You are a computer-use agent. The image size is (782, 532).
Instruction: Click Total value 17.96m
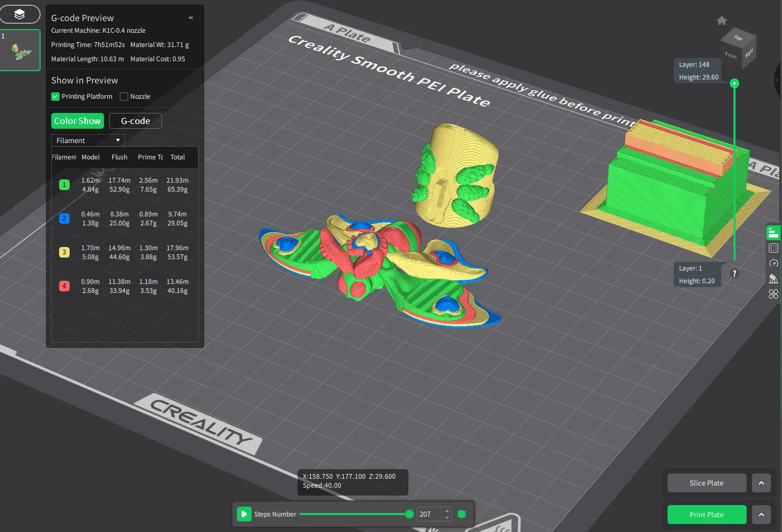(x=177, y=248)
